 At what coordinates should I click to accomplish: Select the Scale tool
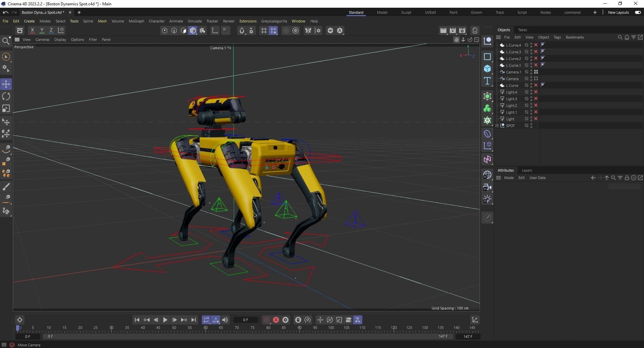[x=6, y=109]
